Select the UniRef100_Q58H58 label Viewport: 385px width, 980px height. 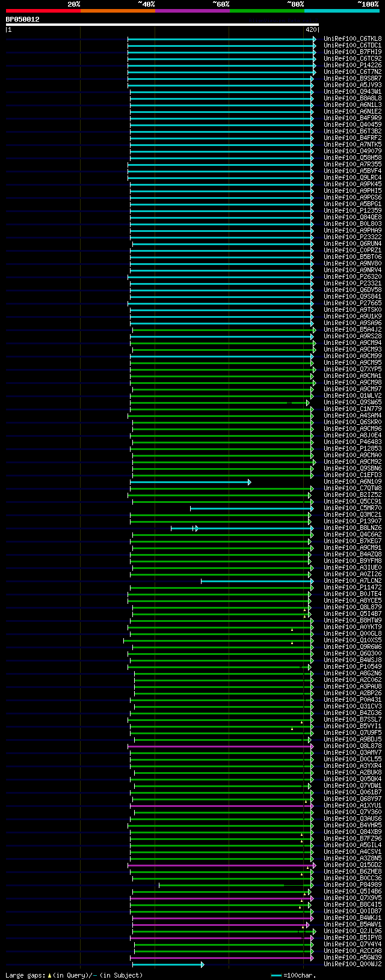pyautogui.click(x=353, y=157)
